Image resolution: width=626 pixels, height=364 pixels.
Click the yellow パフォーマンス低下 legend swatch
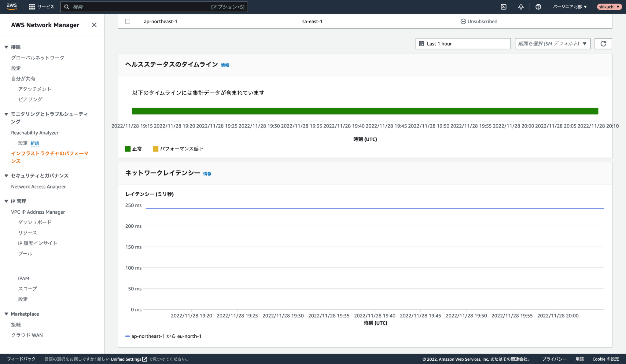[x=155, y=149]
